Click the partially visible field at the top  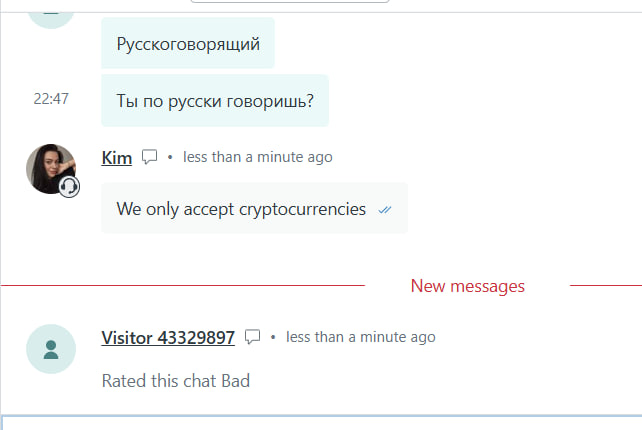pos(288,3)
